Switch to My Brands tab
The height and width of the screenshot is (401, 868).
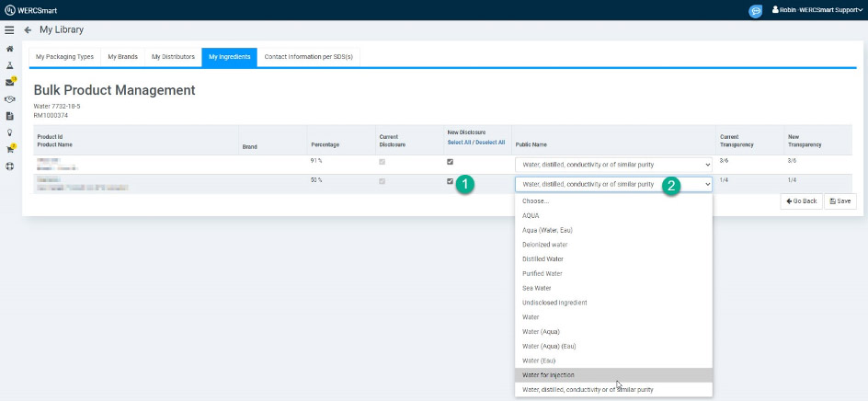(123, 56)
